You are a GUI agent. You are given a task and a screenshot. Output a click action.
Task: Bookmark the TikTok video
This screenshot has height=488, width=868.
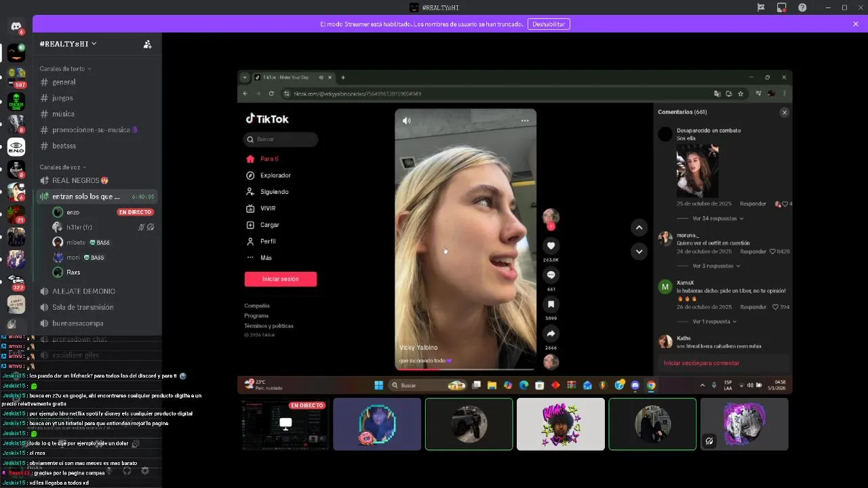[551, 304]
